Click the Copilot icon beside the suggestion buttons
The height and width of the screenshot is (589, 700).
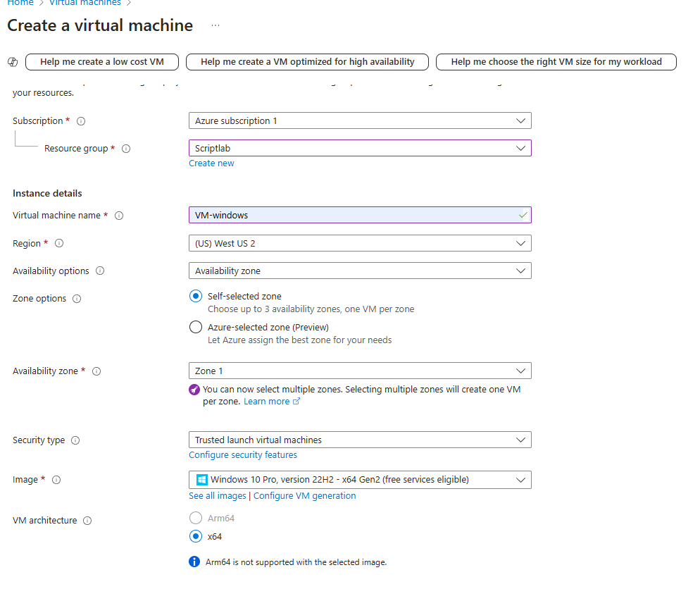[12, 62]
